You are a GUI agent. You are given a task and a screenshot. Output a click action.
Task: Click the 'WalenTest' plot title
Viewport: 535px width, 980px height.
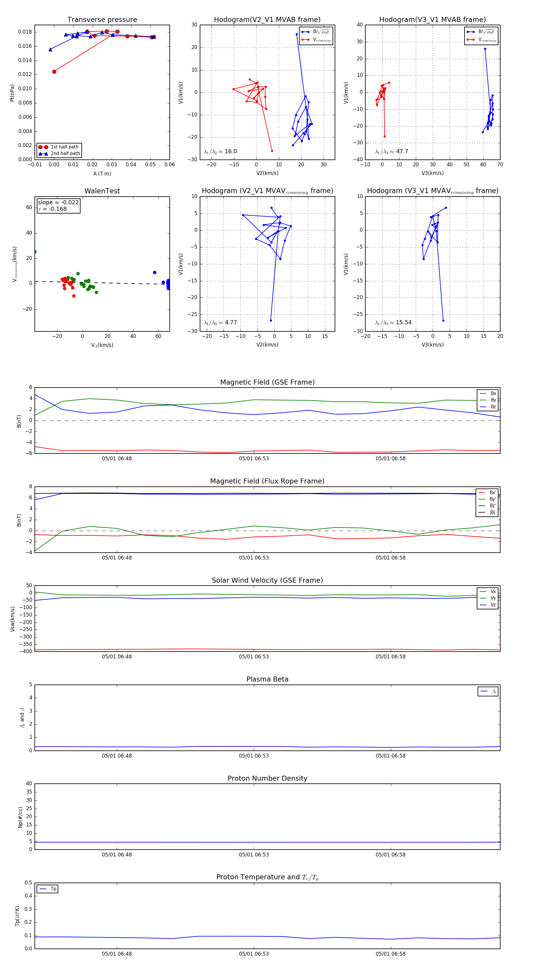[102, 191]
